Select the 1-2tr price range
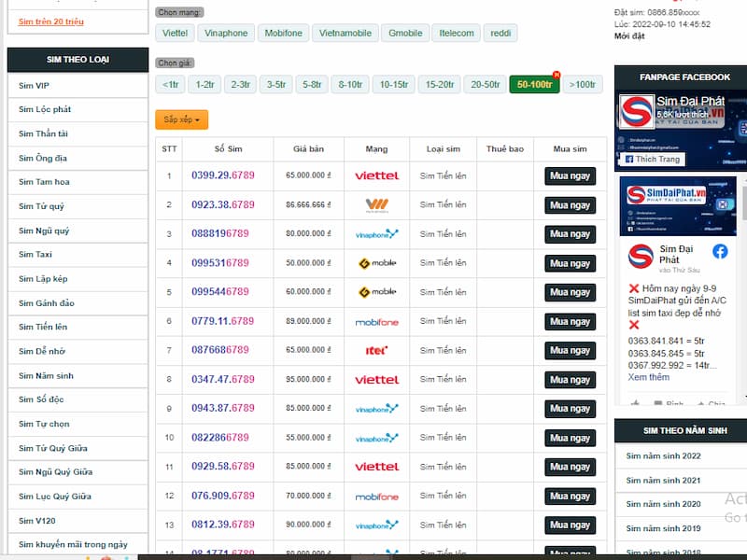Viewport: 747px width, 560px height. pyautogui.click(x=204, y=85)
